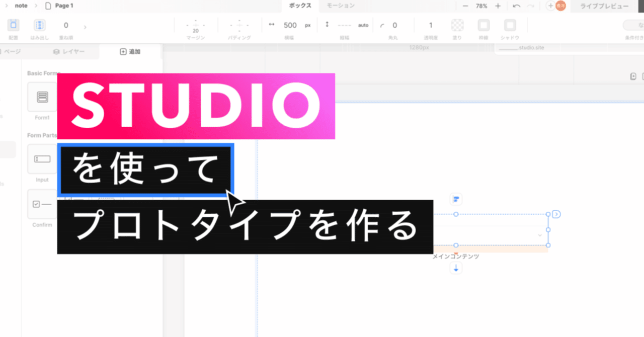
Task: Open the 追加 add panel tab
Action: (130, 51)
